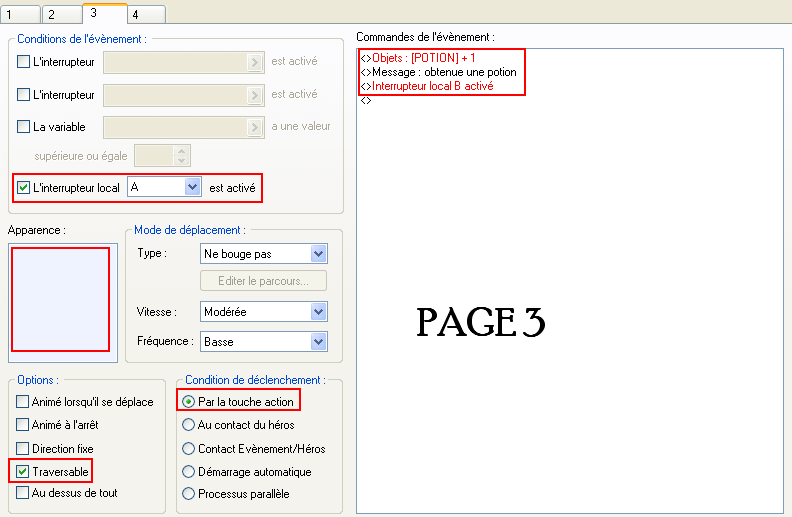
Task: Increase the supérieure ou égale value
Action: coord(181,151)
